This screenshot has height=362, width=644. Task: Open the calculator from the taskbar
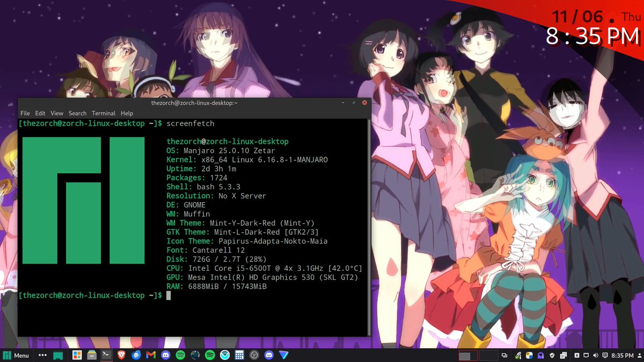[239, 354]
